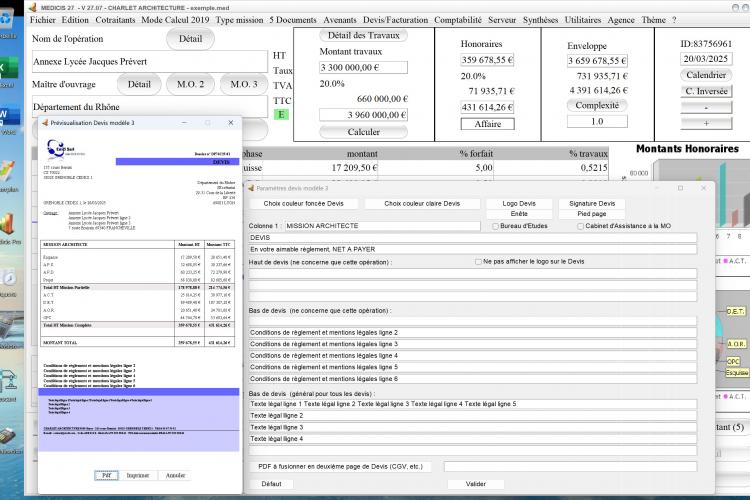The image size is (750, 500).
Task: Minimize the Prévisualisation Devis window
Action: 184,122
